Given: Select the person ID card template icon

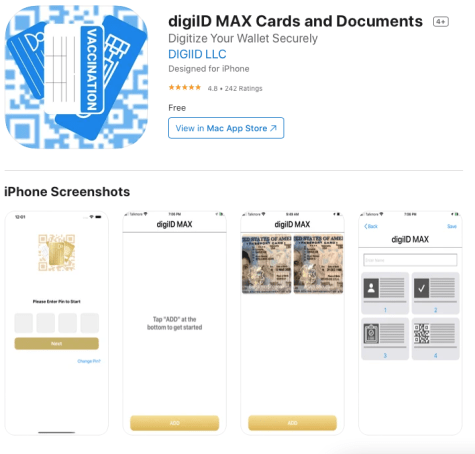Looking at the screenshot, I should click(371, 288).
